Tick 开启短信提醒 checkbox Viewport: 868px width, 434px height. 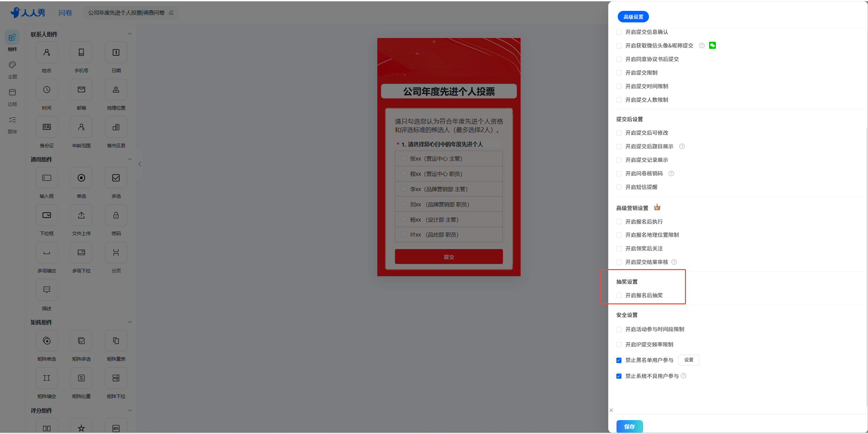[619, 187]
